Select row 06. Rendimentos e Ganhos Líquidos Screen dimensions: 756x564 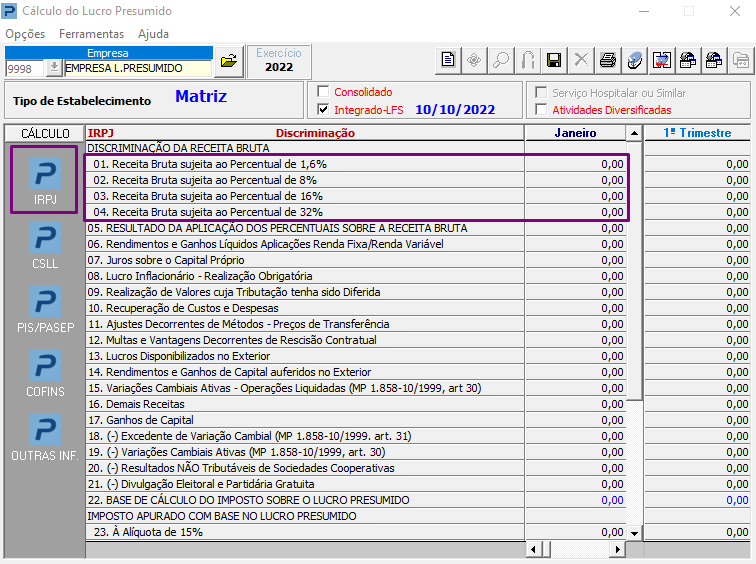(305, 244)
